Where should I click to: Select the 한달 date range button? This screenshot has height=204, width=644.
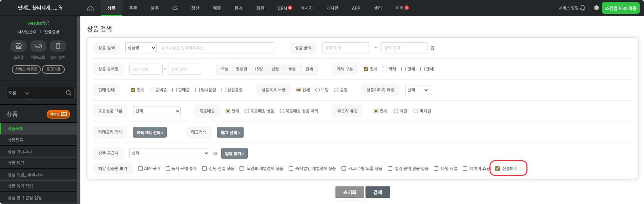275,69
